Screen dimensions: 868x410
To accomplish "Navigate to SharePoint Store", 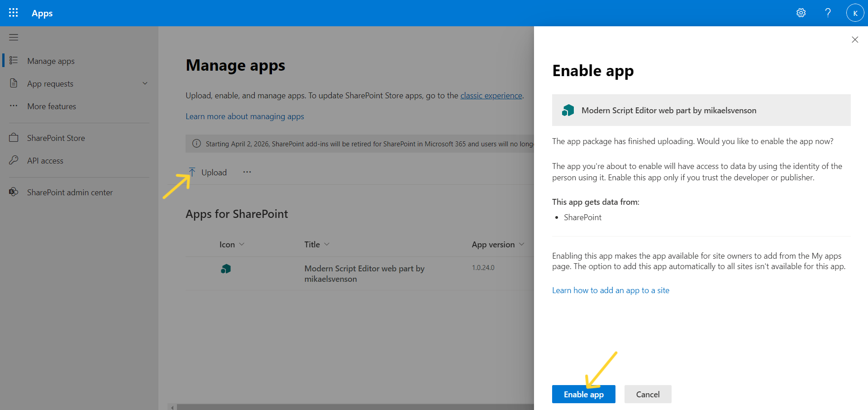I will pos(55,138).
